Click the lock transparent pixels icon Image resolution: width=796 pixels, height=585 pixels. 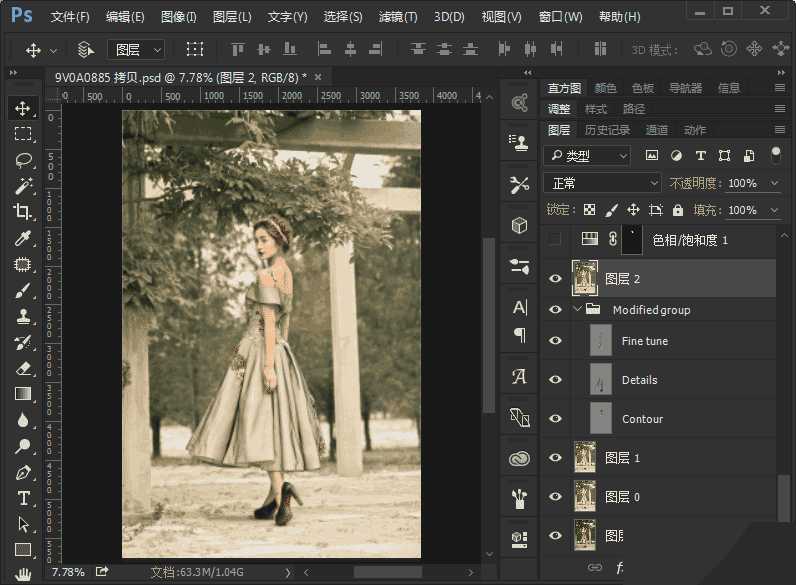coord(589,210)
